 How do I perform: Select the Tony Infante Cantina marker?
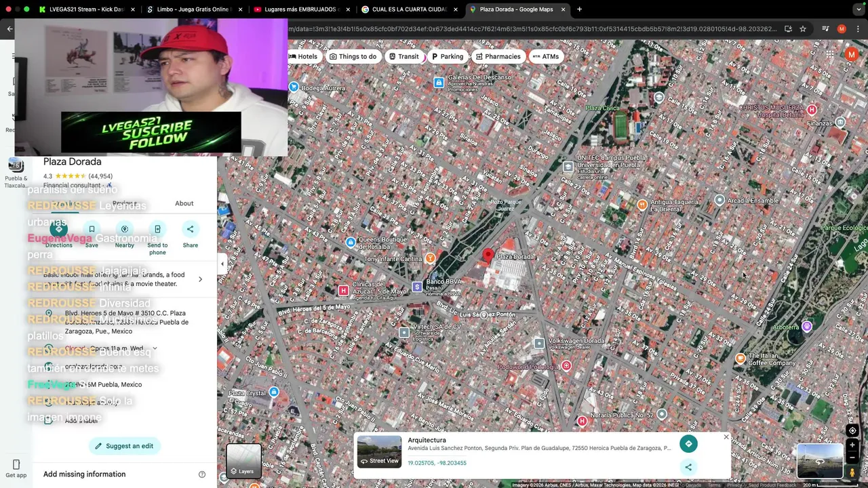click(430, 258)
